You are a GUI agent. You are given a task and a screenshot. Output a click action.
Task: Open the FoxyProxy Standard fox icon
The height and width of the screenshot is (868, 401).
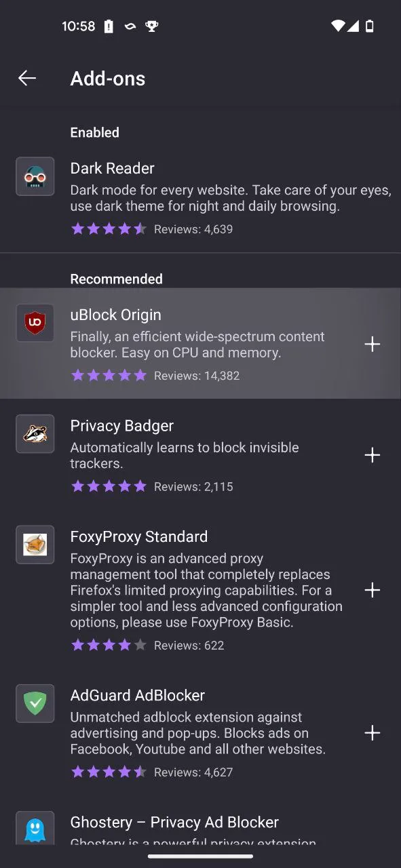point(35,545)
